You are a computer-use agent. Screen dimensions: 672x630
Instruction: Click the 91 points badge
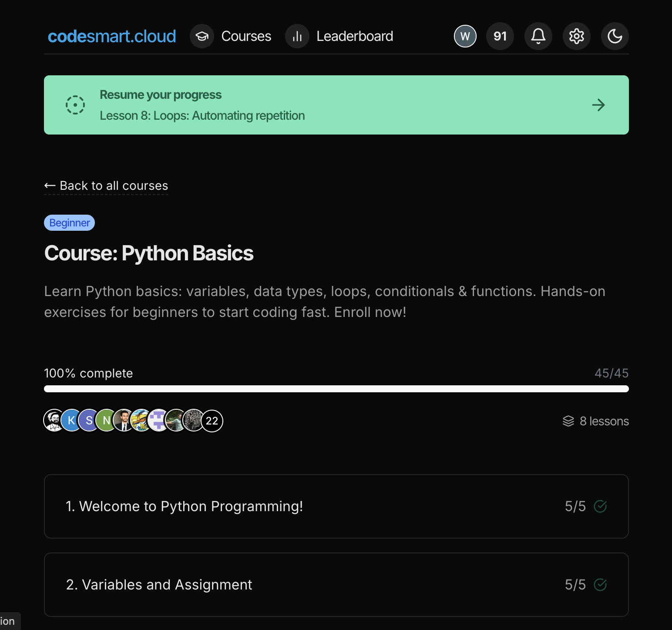500,36
